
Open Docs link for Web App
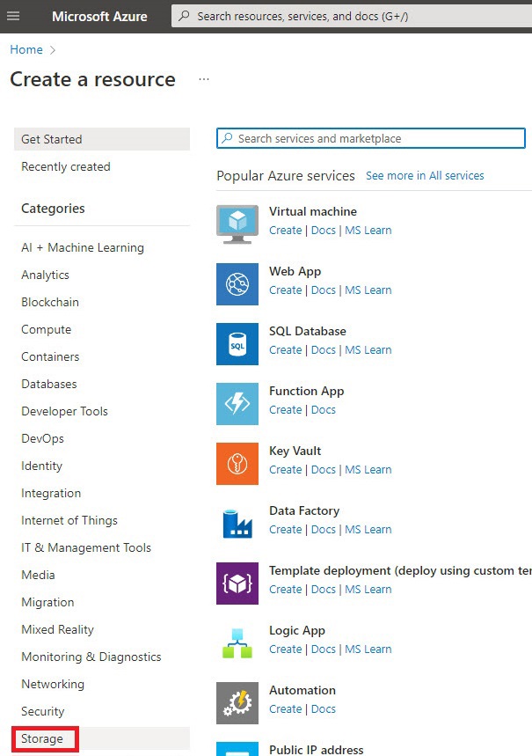click(x=323, y=290)
